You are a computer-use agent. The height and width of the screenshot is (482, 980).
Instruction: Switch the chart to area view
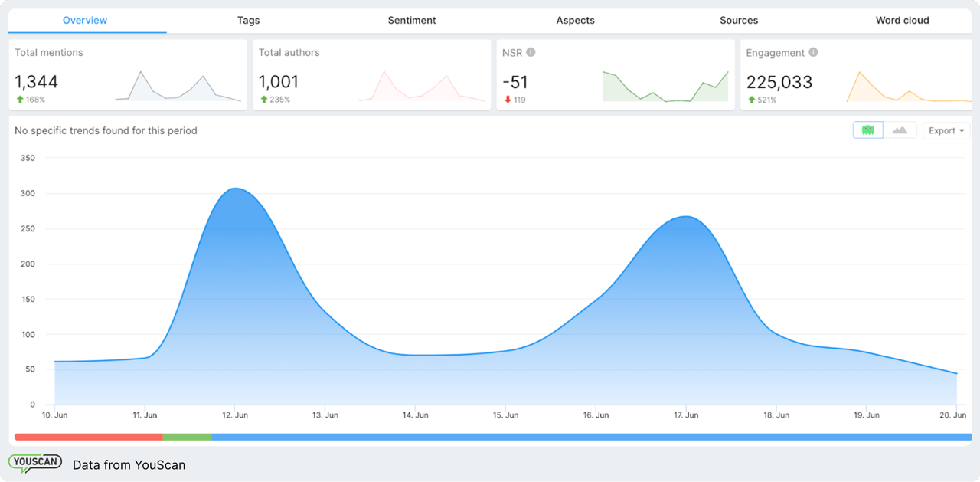[x=900, y=130]
